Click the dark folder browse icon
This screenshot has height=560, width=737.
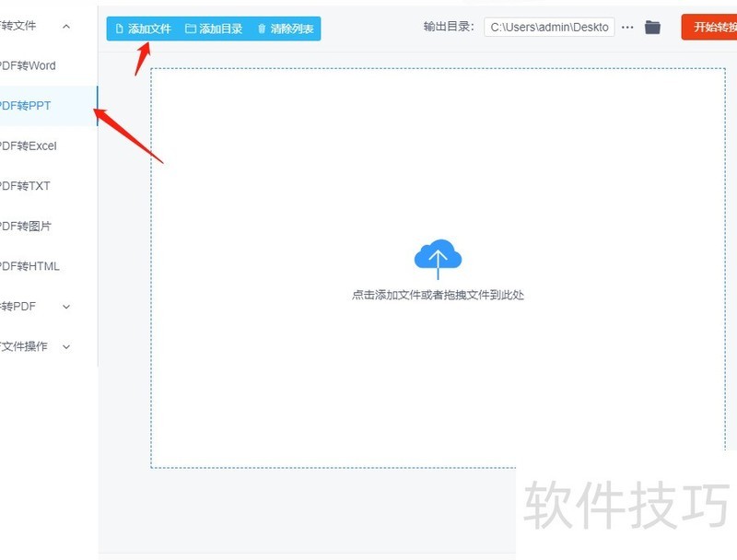click(x=653, y=27)
